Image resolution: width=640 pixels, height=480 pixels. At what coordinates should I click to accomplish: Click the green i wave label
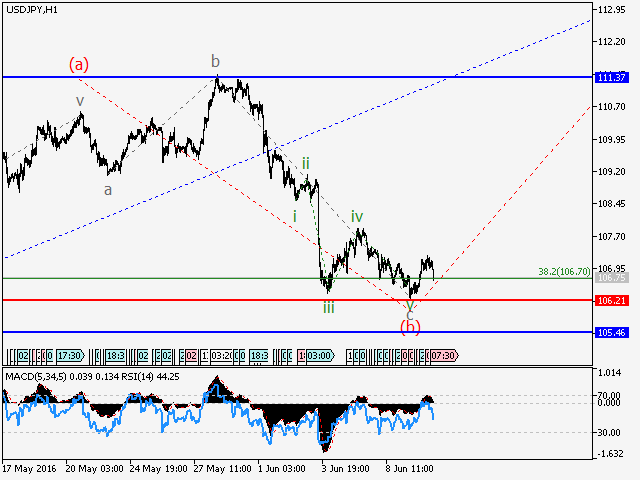click(x=295, y=216)
